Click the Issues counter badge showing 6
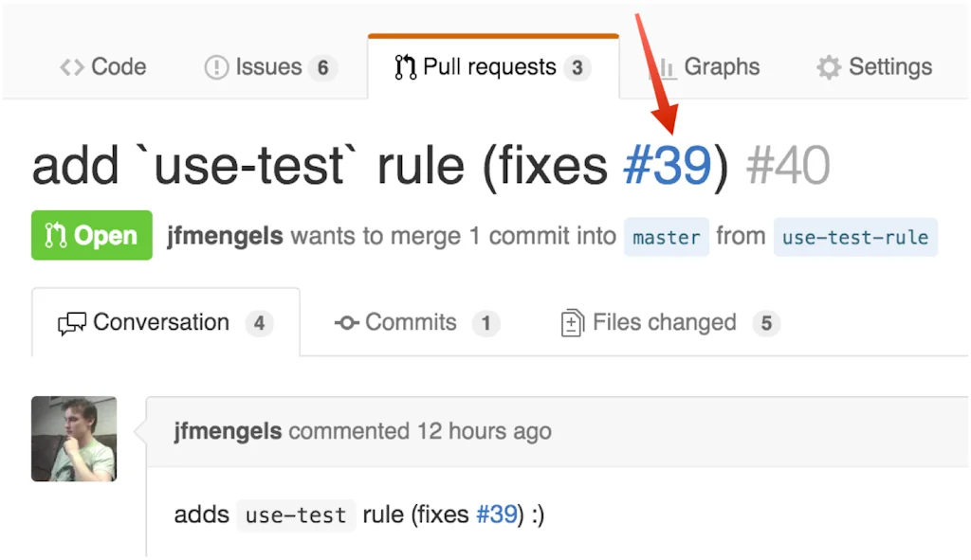The image size is (971, 560). tap(324, 66)
